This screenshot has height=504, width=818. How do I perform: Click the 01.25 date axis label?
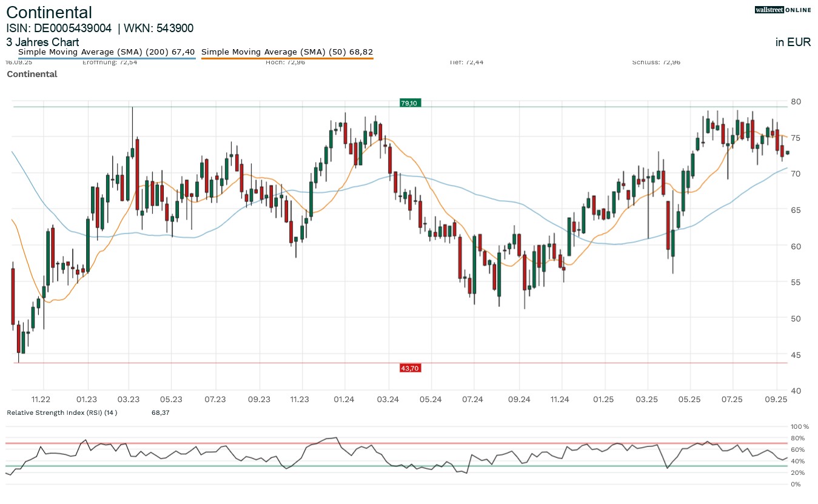(x=603, y=399)
